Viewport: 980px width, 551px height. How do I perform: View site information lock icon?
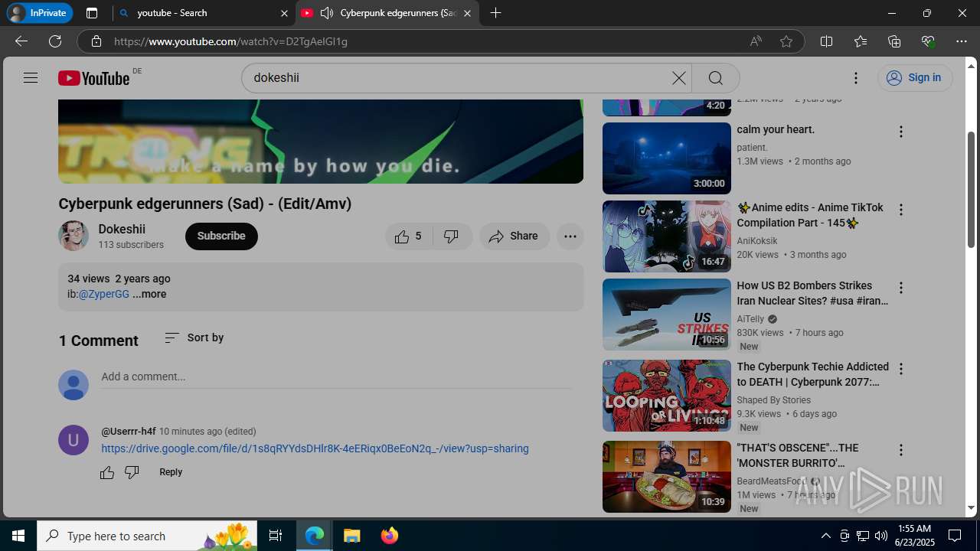click(96, 41)
